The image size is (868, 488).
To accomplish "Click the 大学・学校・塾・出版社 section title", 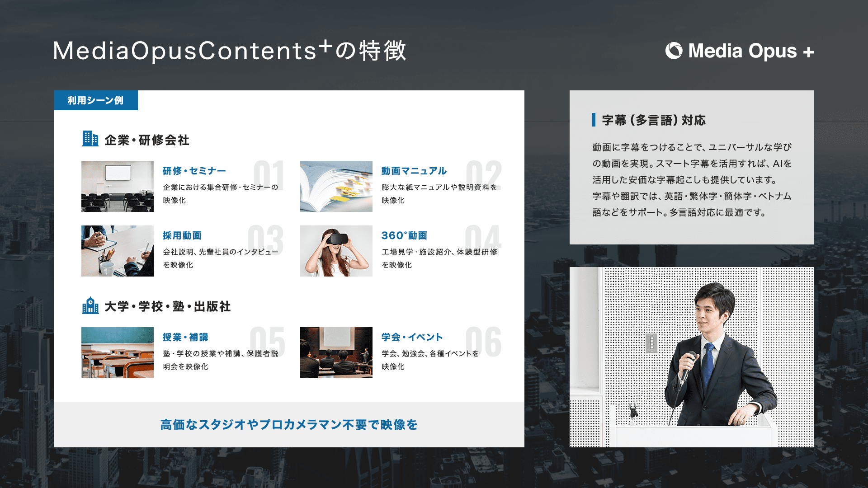I will [168, 306].
